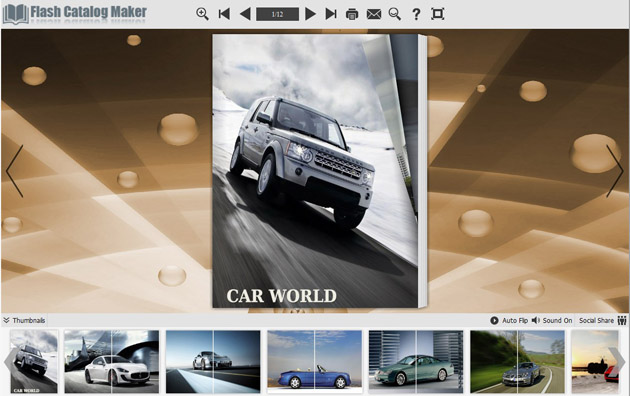Toggle fullscreen mode icon

coord(438,14)
